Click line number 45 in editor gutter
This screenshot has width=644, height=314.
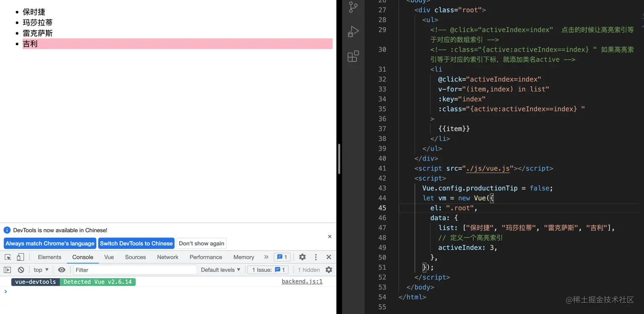[382, 208]
